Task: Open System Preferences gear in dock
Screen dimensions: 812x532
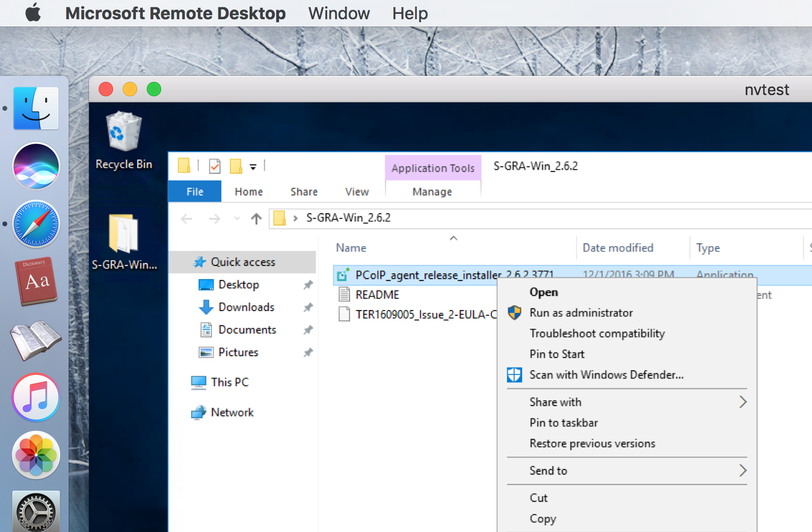Action: pos(36,512)
